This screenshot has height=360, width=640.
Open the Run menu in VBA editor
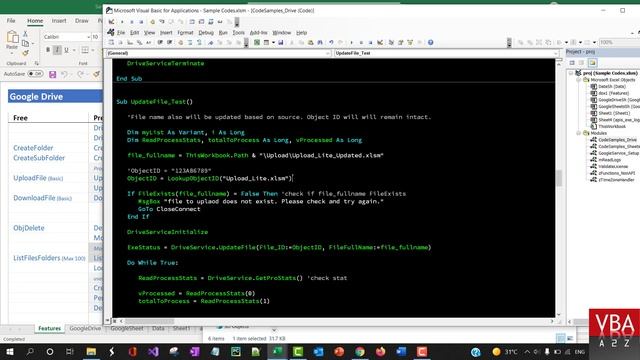click(x=223, y=33)
